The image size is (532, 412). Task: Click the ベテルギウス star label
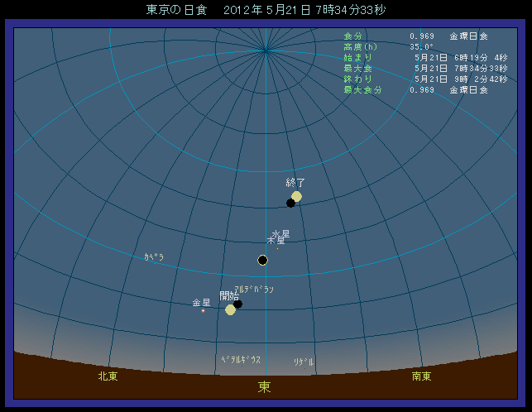[x=241, y=360]
